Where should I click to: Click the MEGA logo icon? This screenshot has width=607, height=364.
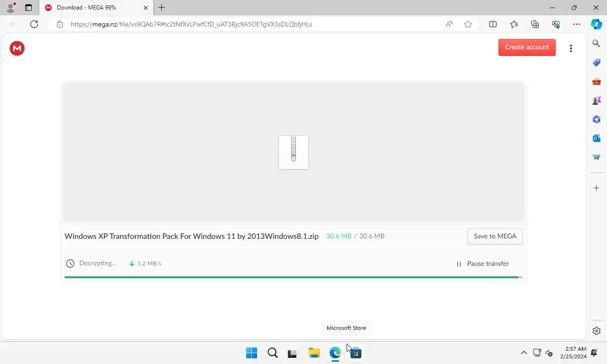17,48
